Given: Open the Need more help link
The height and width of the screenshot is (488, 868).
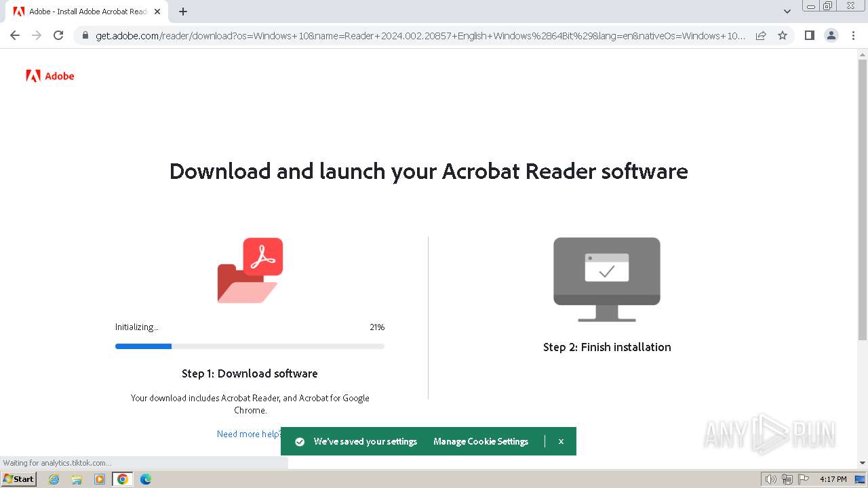Looking at the screenshot, I should (249, 434).
